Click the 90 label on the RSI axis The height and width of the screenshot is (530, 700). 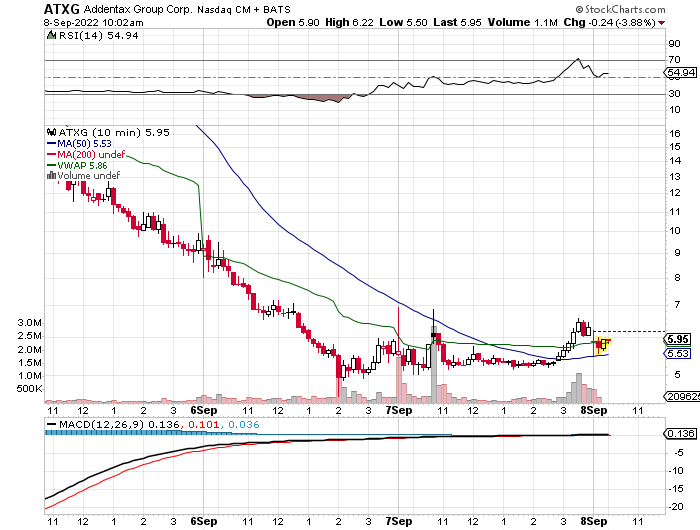tap(674, 44)
